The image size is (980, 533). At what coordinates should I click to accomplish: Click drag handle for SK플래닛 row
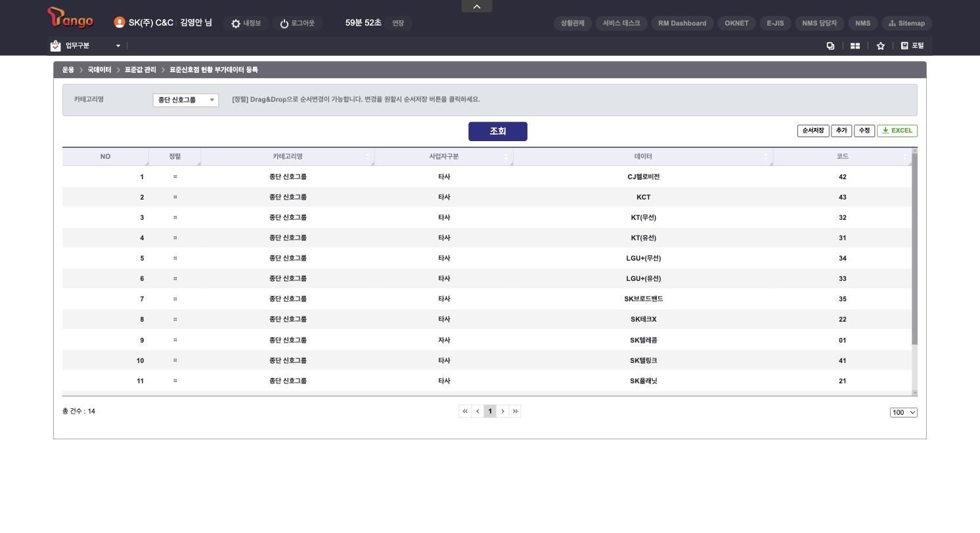pyautogui.click(x=175, y=381)
